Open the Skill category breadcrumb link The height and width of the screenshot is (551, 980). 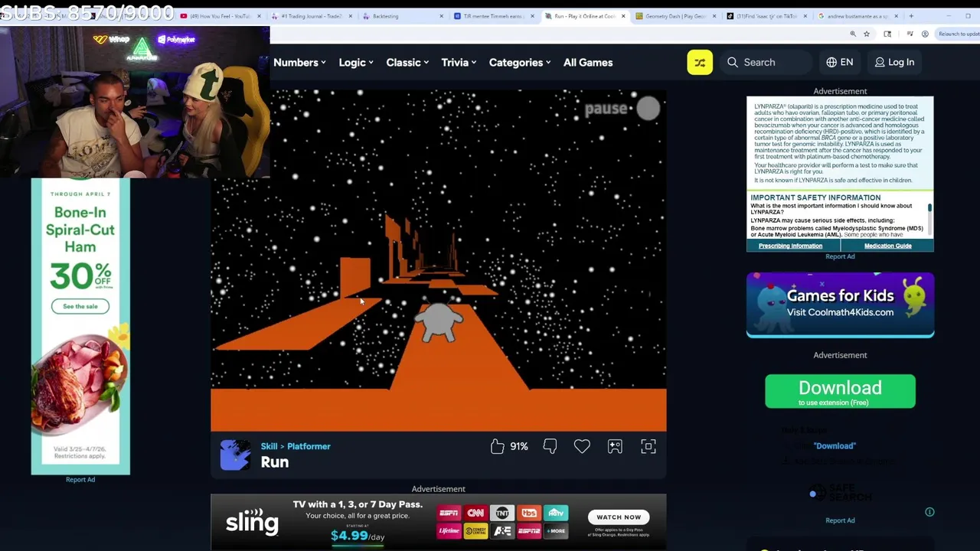point(269,446)
